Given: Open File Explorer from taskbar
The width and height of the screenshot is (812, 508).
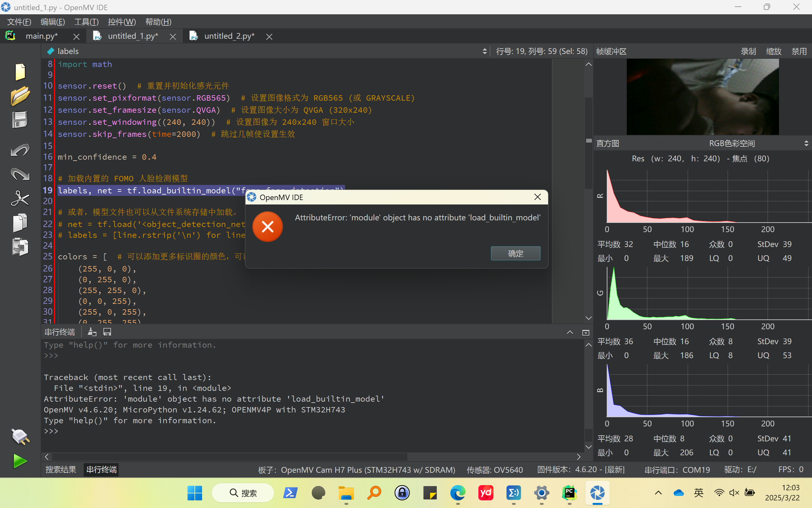Looking at the screenshot, I should pyautogui.click(x=346, y=493).
